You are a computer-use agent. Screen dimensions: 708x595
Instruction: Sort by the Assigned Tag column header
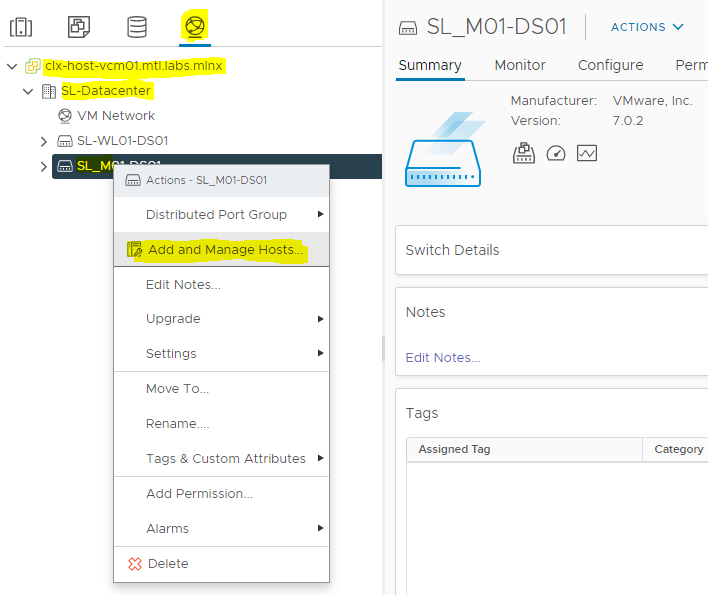click(524, 450)
